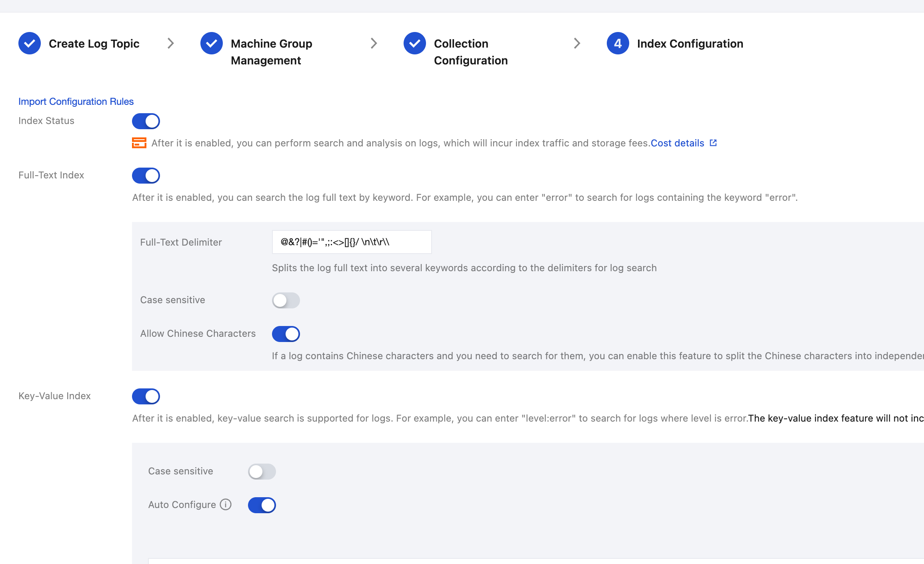Enable Key-Value Case sensitive switch
Viewport: 924px width, 564px height.
pos(262,472)
